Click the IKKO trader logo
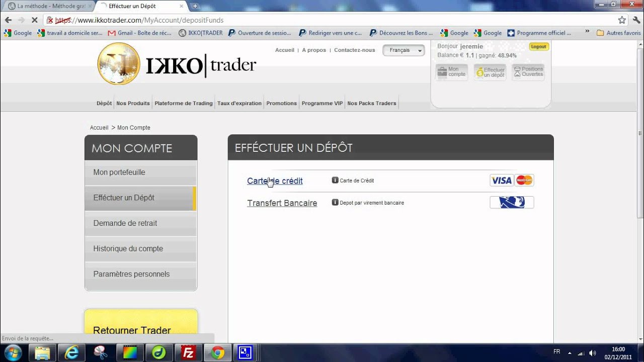The height and width of the screenshot is (362, 644). pyautogui.click(x=177, y=64)
